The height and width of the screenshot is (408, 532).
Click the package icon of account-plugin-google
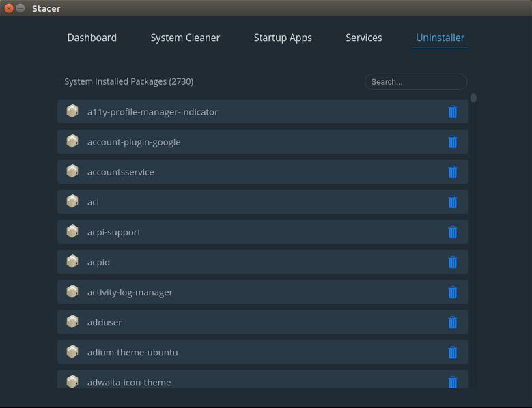72,141
